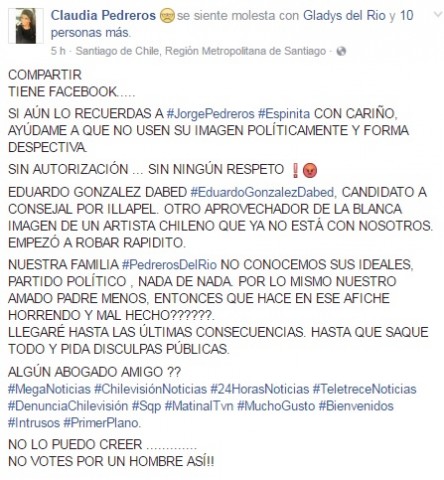Open the #EduardoGonzalezDabed hashtag
444x480 pixels.
(262, 192)
